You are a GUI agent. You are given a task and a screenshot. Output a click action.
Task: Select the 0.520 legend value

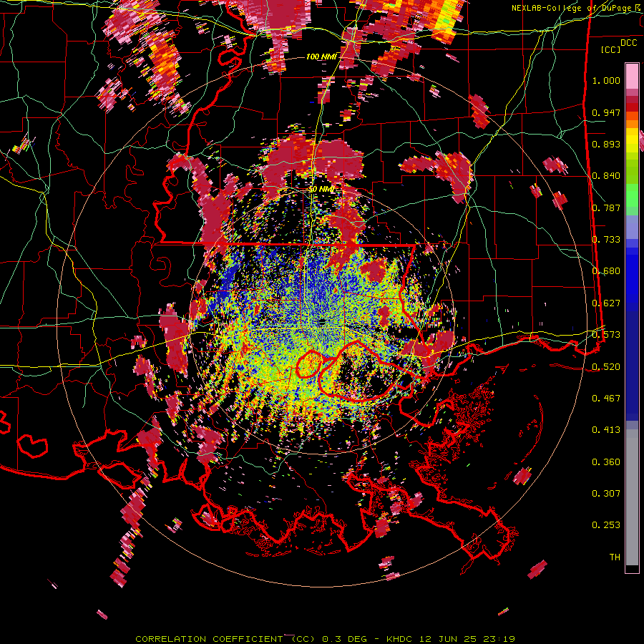(x=606, y=366)
